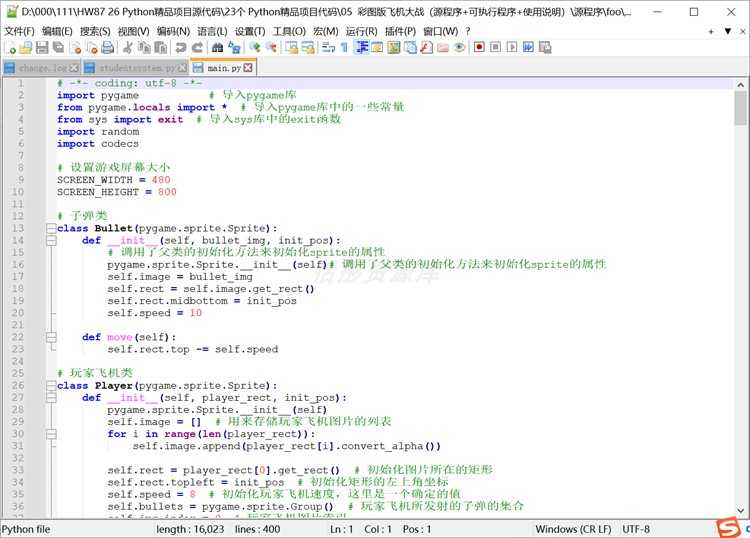750x538 pixels.
Task: Open the black triangle dropdown at the menu bar's right end
Action: (x=728, y=31)
